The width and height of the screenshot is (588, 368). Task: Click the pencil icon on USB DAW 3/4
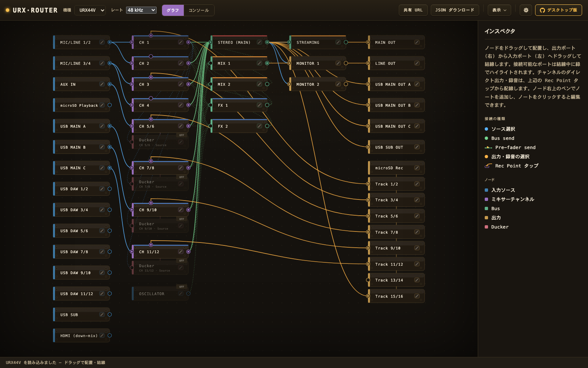point(102,210)
